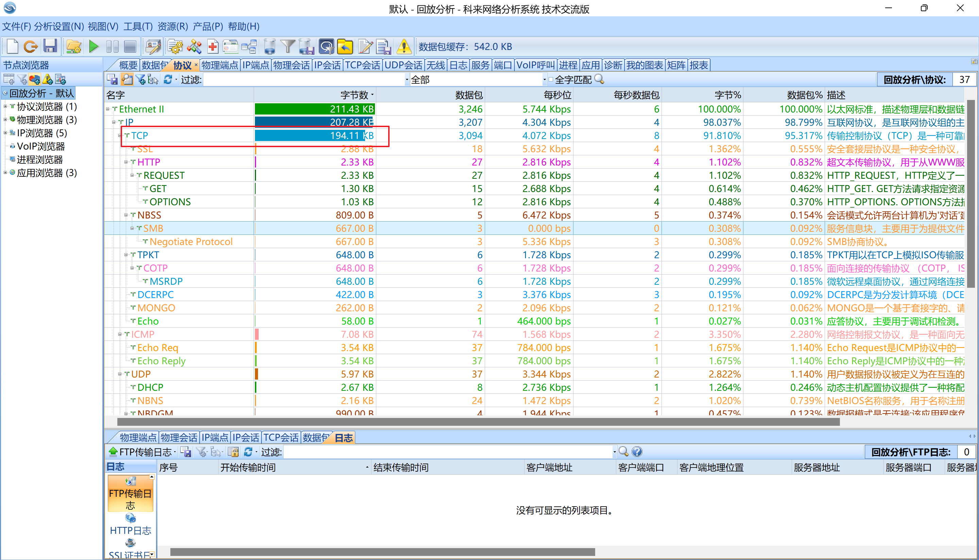Click the Ethernet II green byte bar
979x560 pixels.
[x=314, y=109]
